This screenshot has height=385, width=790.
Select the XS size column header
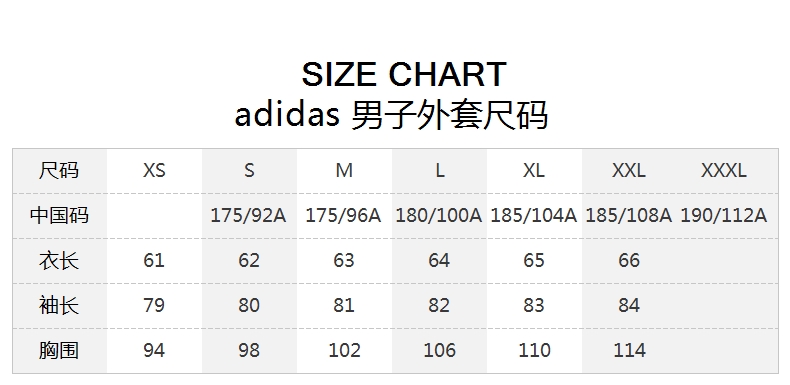(154, 170)
